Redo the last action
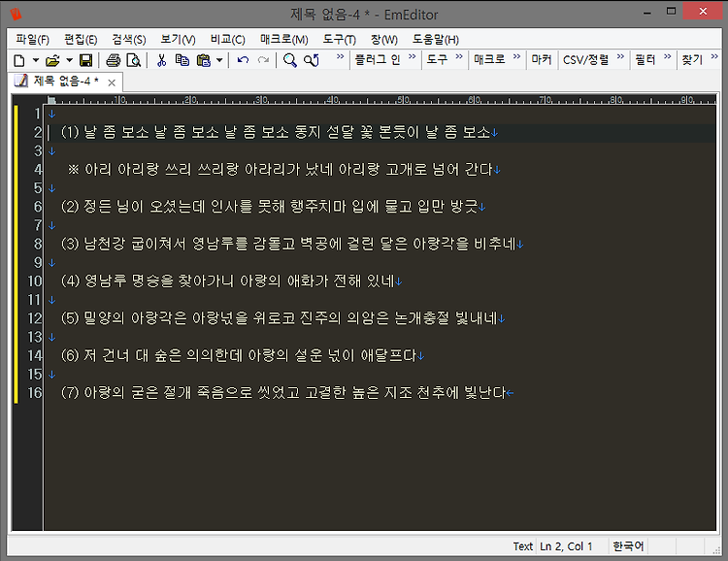The image size is (728, 561). pyautogui.click(x=263, y=60)
